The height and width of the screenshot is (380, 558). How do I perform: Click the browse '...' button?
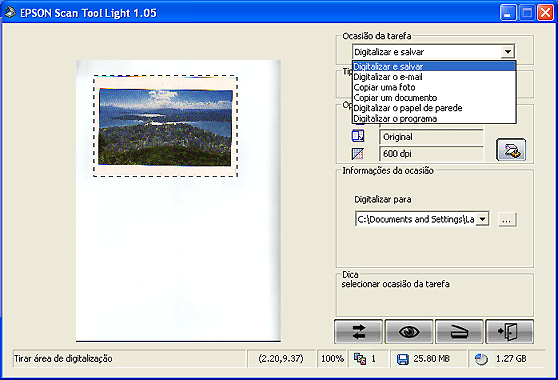pos(507,220)
